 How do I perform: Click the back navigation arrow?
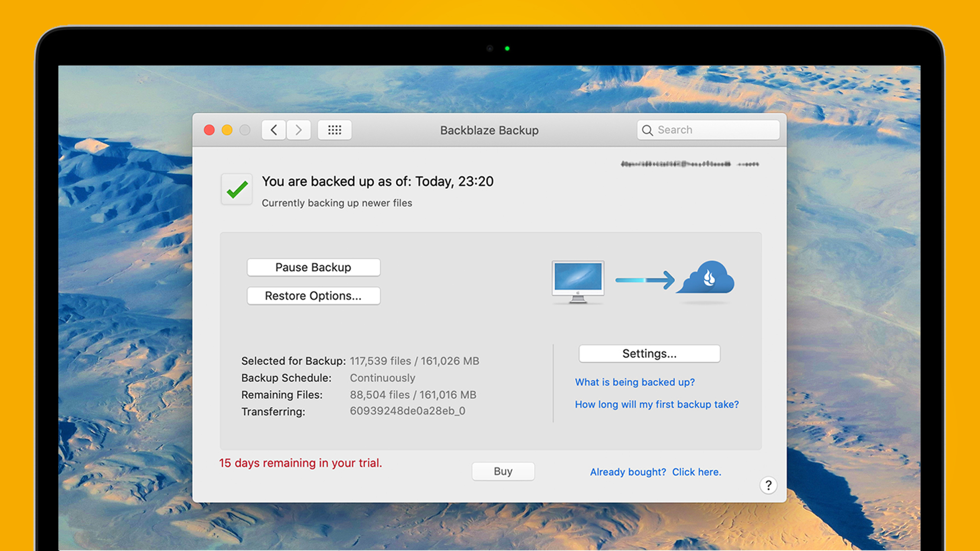(x=274, y=129)
